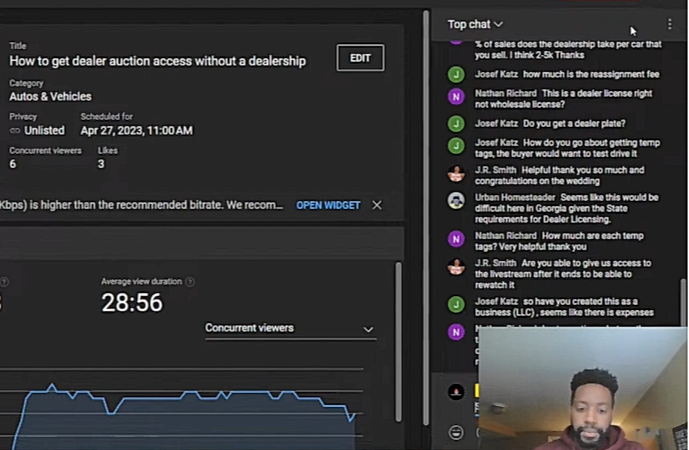Click Nathan Richard avatar on temp tags price message
Viewport: 689px width, 450px height.
456,239
